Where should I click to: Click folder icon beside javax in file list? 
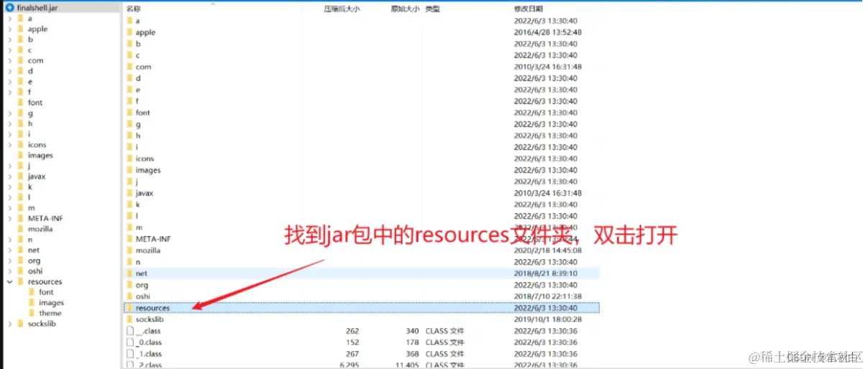(130, 193)
